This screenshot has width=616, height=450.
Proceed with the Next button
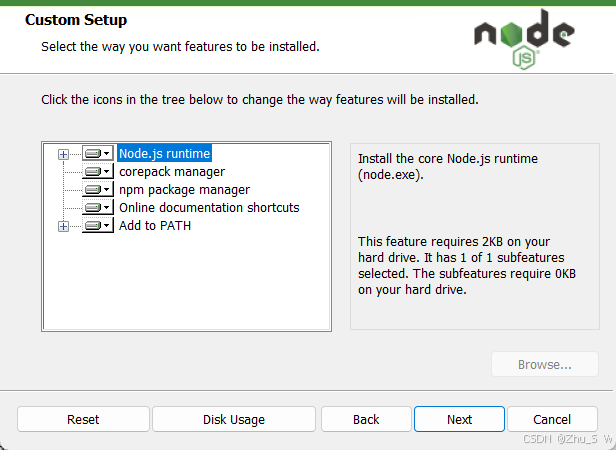[x=459, y=419]
